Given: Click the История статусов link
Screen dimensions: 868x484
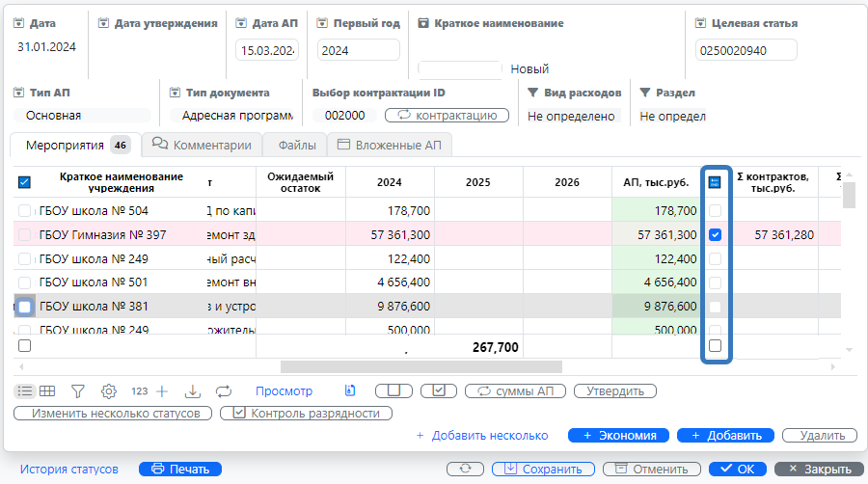Looking at the screenshot, I should click(x=69, y=469).
